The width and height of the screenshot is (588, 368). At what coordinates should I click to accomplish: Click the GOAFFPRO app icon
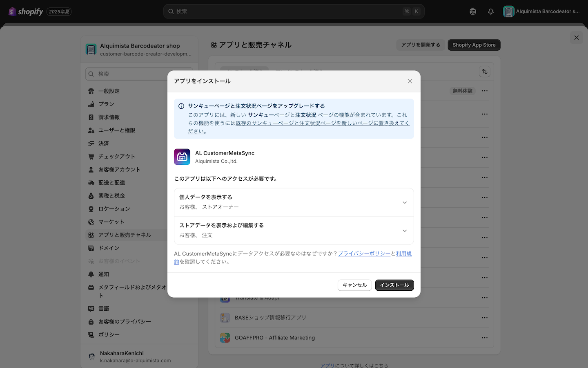pos(225,338)
